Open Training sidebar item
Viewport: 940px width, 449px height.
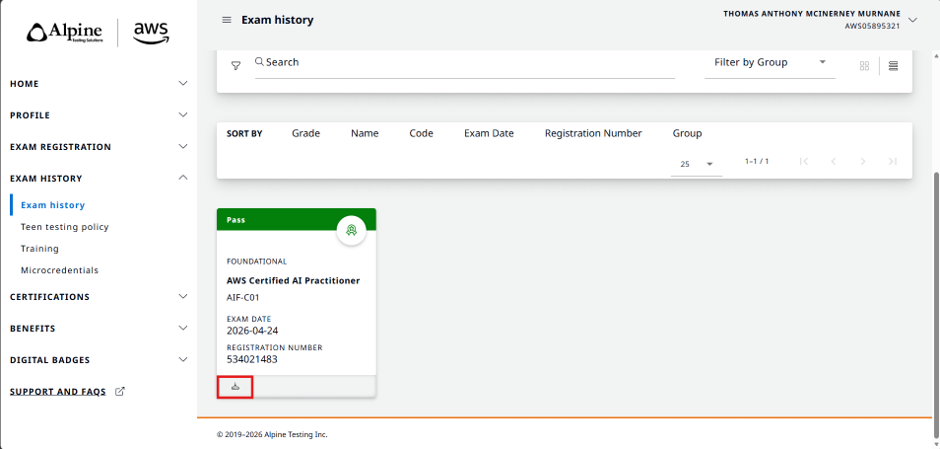(40, 248)
